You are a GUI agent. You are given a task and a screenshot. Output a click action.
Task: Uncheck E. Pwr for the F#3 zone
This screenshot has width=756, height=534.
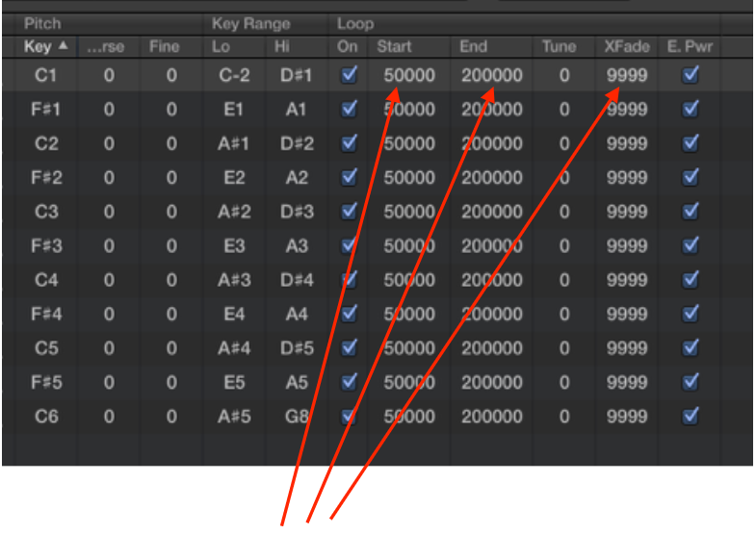tap(691, 245)
